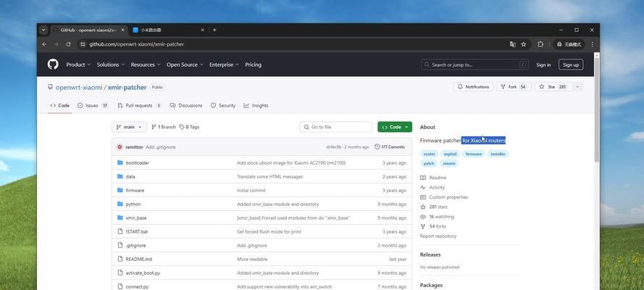This screenshot has height=290, width=644.
Task: Click the exploit topic tag
Action: coord(450,154)
